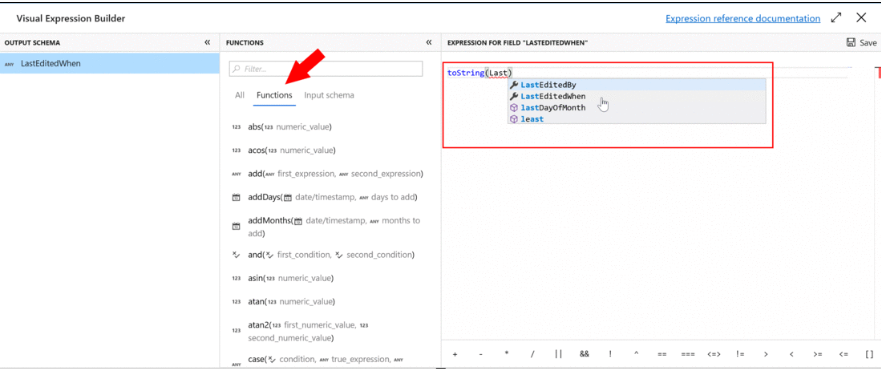Click the ANY type icon beside add
881x369 pixels.
[236, 174]
